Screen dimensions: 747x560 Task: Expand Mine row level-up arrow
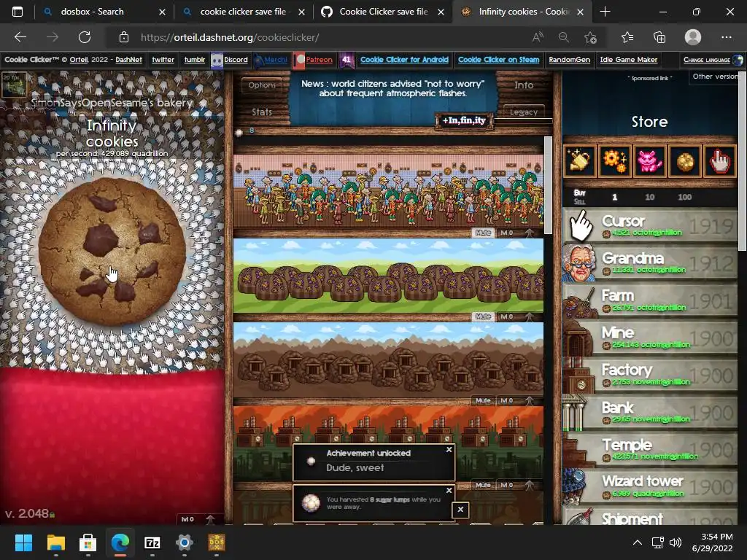tap(530, 400)
